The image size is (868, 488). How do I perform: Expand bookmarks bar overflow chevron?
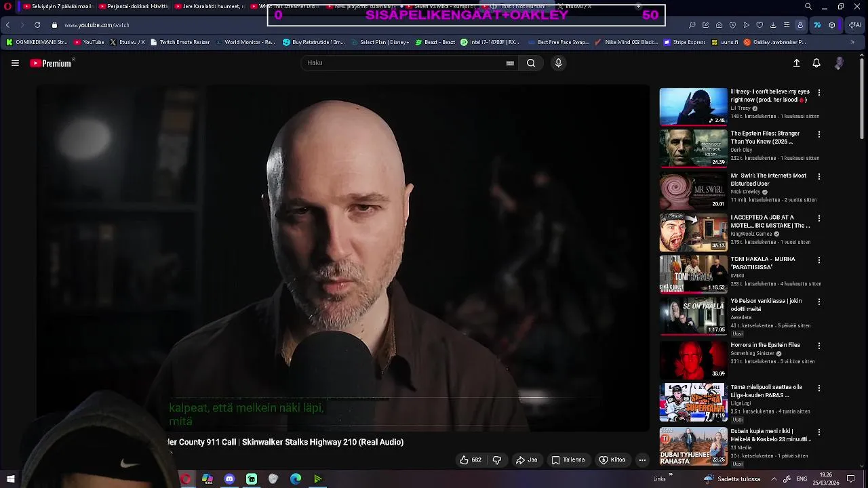pyautogui.click(x=852, y=42)
